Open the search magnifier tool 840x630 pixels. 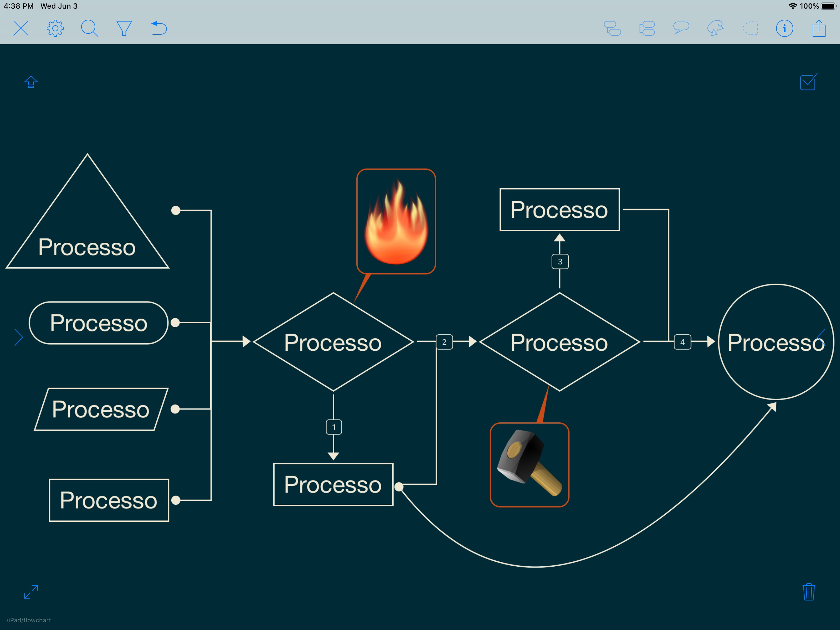point(89,29)
